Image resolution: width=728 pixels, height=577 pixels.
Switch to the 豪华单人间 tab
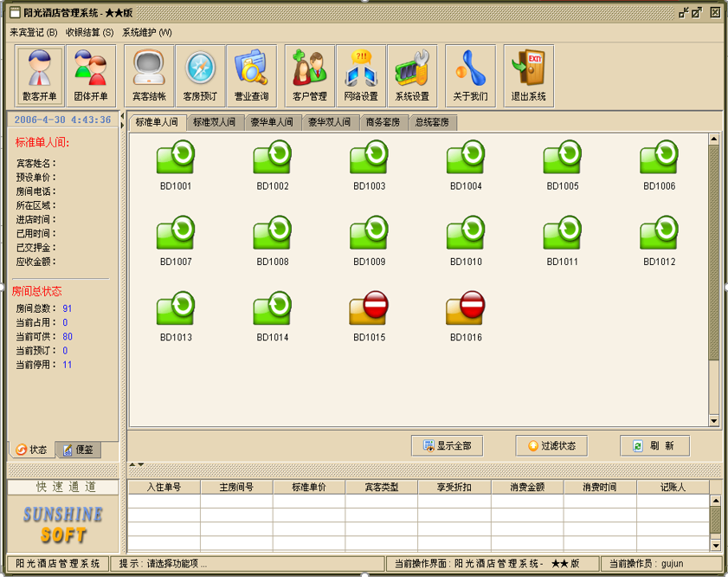[272, 123]
